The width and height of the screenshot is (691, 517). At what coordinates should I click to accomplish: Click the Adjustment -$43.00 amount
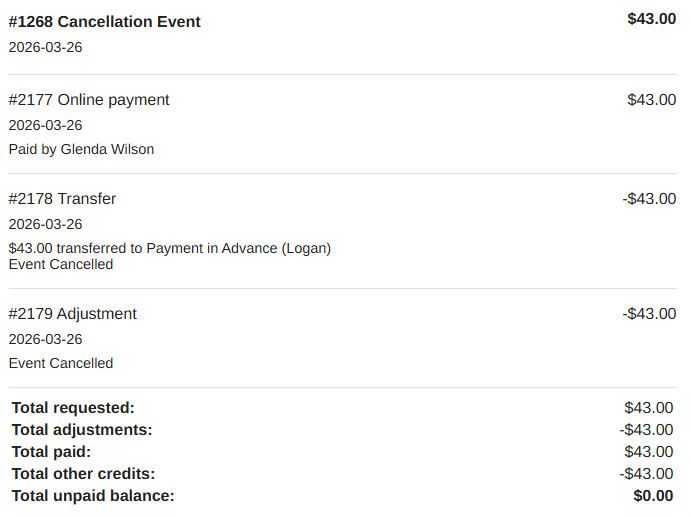[x=648, y=314]
